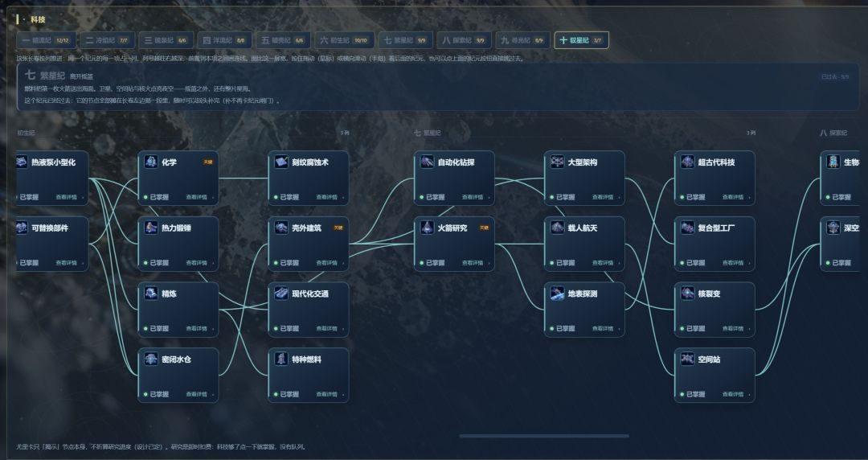
Task: Open era tab 八 探索纪
Action: click(464, 40)
